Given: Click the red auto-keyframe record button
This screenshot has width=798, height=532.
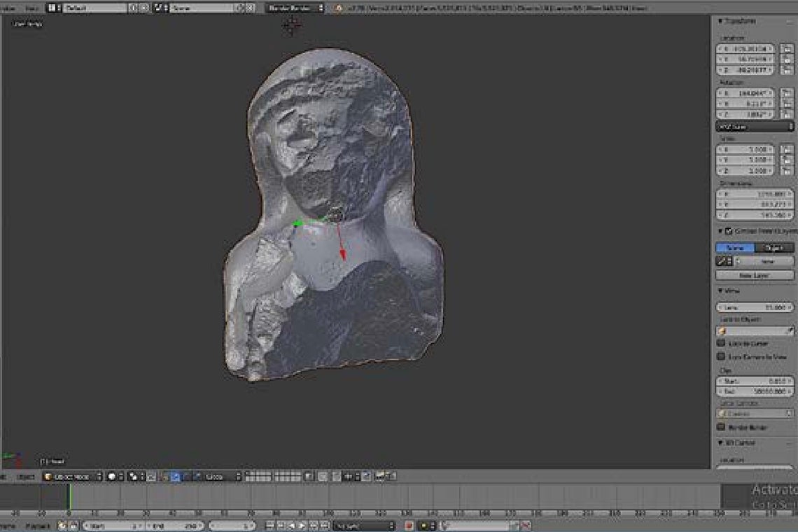Looking at the screenshot, I should click(409, 526).
